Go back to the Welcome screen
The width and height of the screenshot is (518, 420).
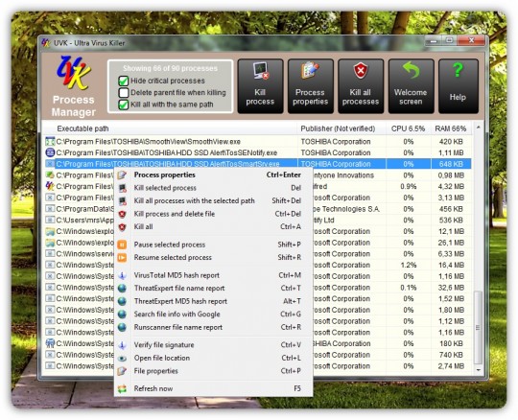coord(411,86)
